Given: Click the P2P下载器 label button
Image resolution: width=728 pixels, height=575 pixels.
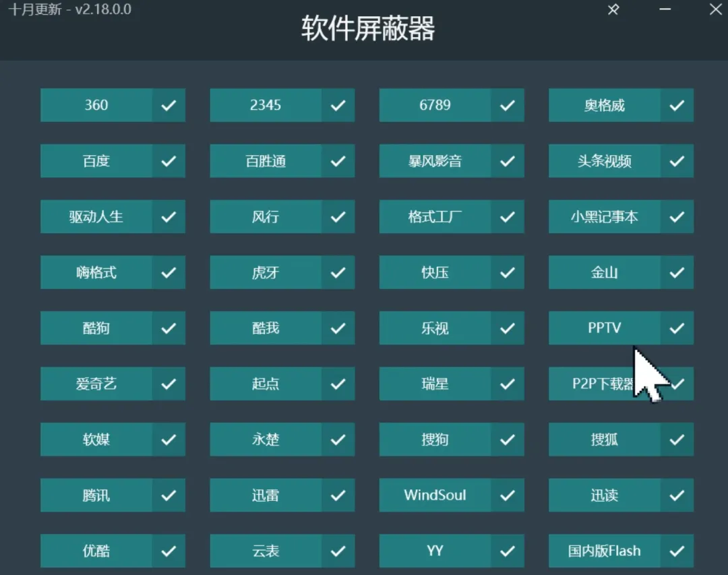Looking at the screenshot, I should pyautogui.click(x=605, y=384).
